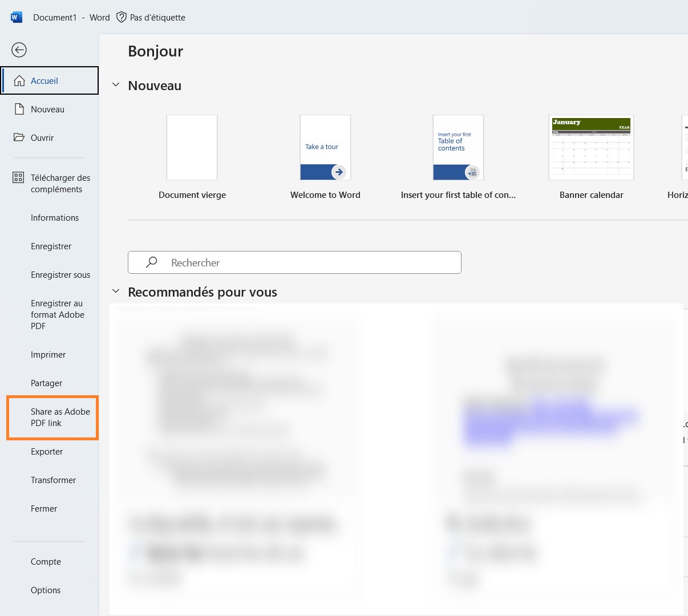Click the magnifier in the Rechercher box
This screenshot has width=688, height=616.
coord(151,262)
